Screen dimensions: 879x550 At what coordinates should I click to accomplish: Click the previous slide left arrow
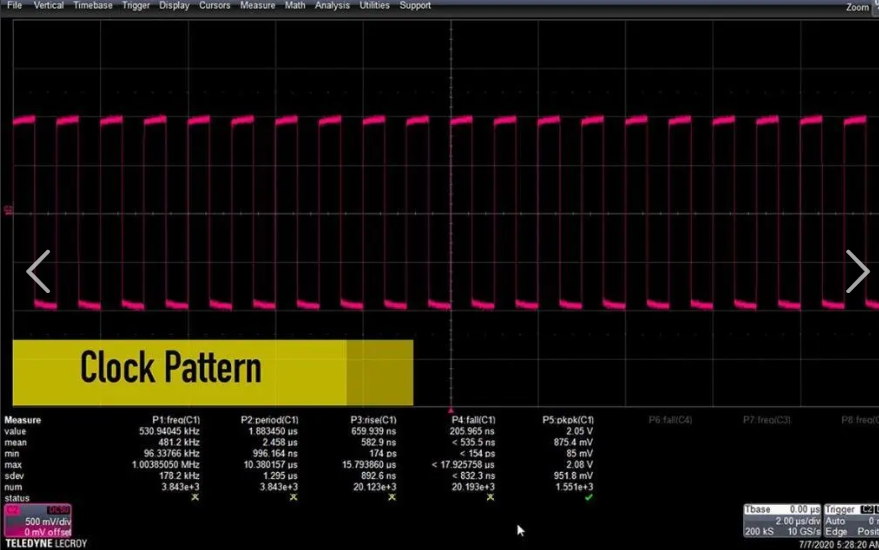[x=38, y=271]
